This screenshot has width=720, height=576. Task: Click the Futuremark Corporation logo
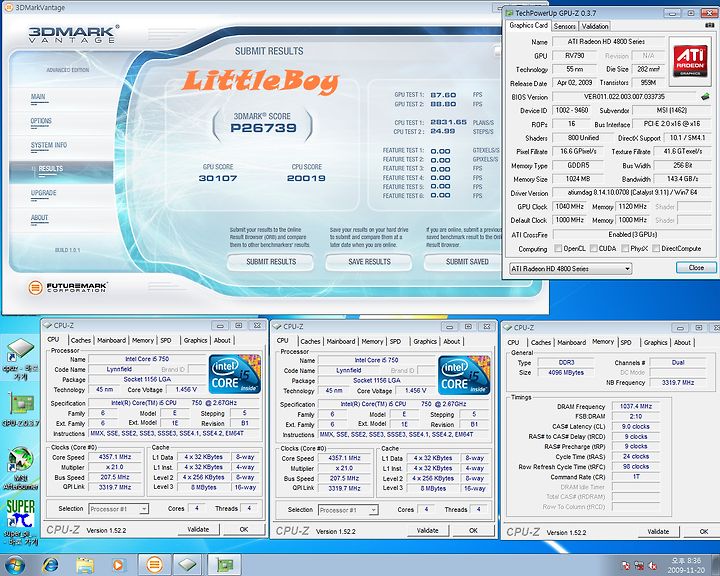[68, 288]
